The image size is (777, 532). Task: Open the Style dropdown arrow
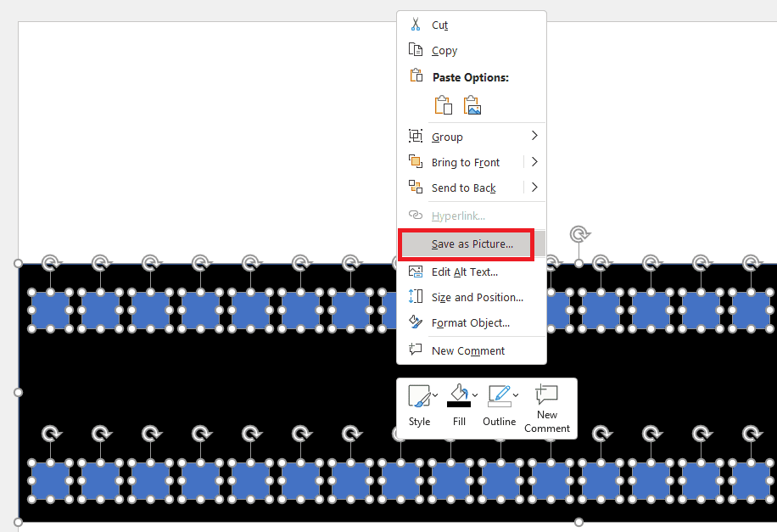point(434,395)
